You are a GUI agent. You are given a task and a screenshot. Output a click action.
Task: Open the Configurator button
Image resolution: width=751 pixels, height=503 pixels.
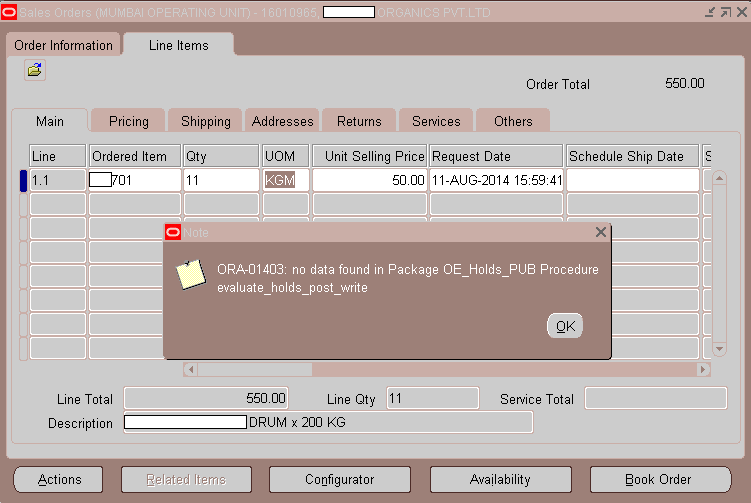(x=340, y=480)
